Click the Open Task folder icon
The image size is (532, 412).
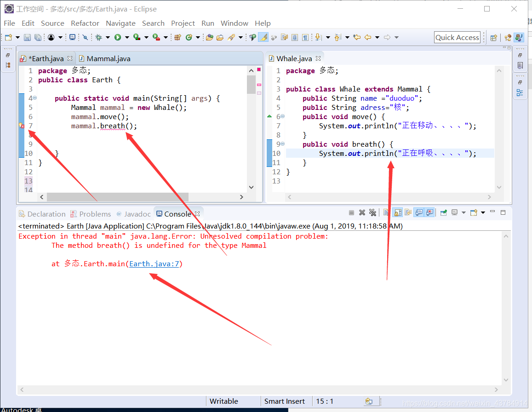tap(220, 37)
